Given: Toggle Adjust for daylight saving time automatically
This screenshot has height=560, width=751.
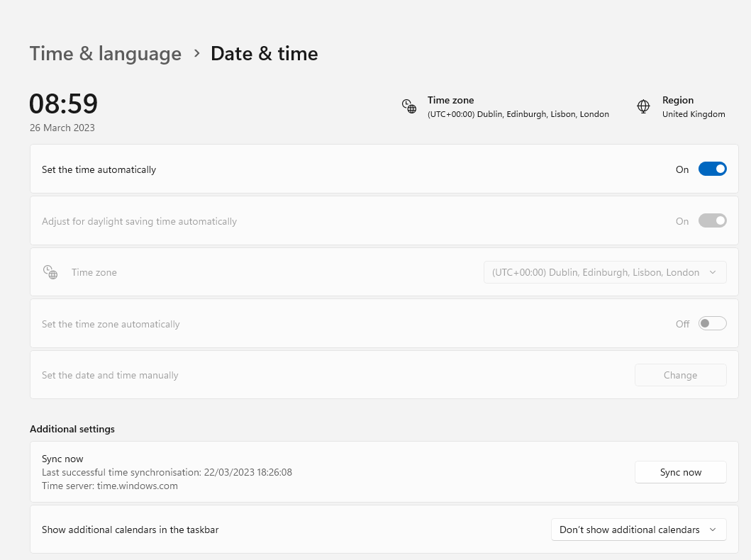Looking at the screenshot, I should tap(712, 221).
